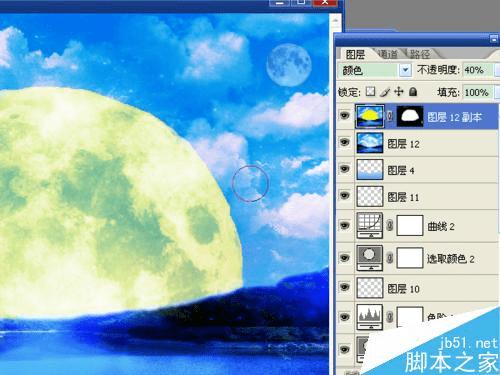Click the levels histogram adjustment icon

[369, 317]
